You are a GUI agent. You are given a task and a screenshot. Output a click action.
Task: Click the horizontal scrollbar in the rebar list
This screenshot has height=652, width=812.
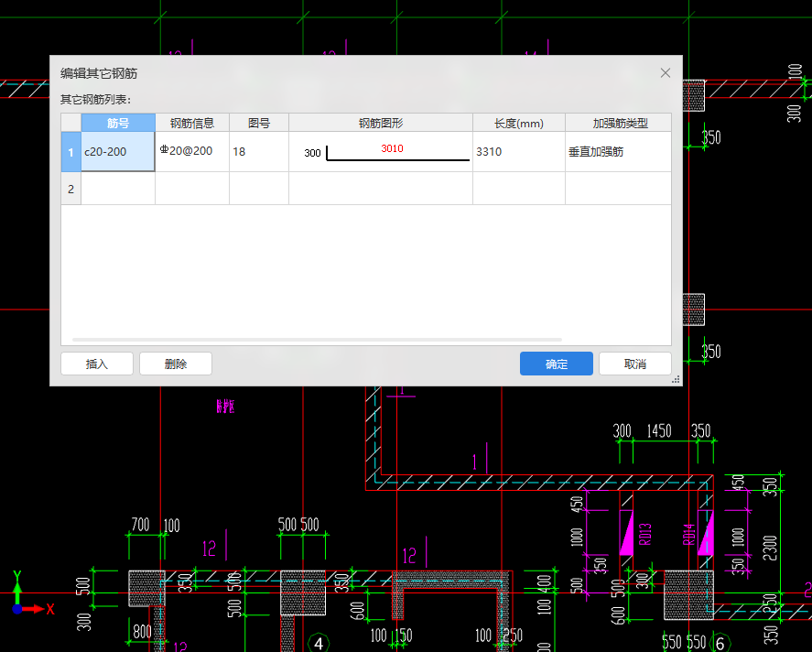(317, 340)
